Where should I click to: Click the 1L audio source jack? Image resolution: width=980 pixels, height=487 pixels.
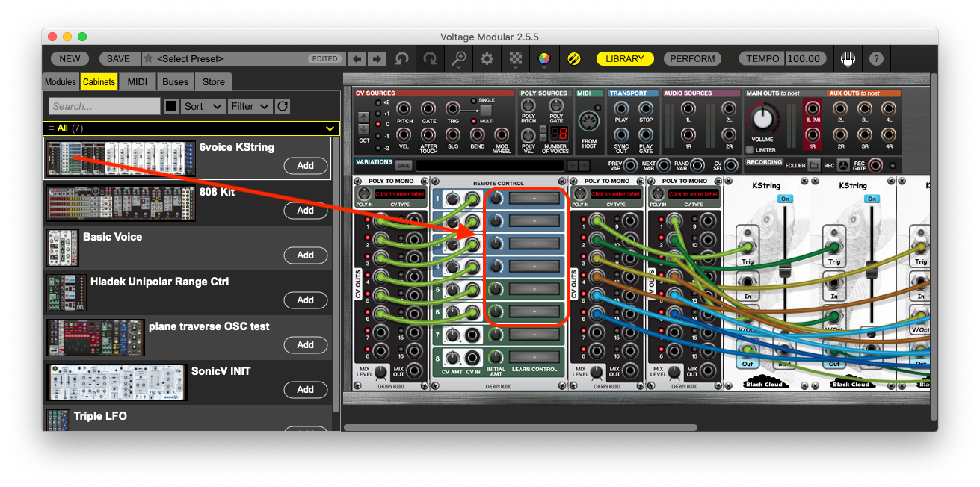(688, 108)
